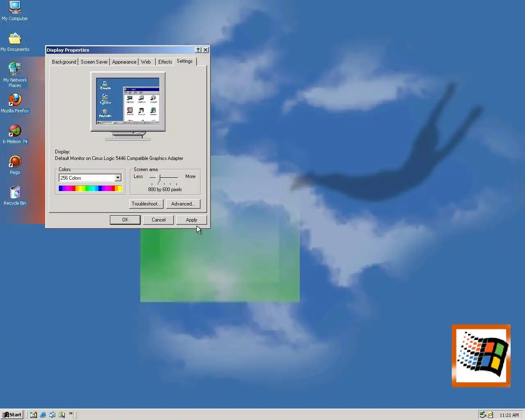Screen dimensions: 525x420
Task: Switch to the Web tab
Action: click(x=146, y=62)
